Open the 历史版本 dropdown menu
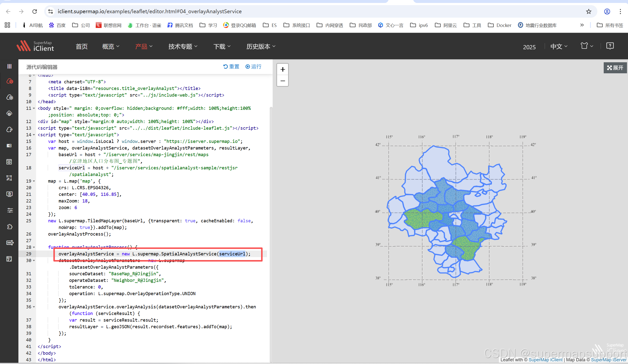This screenshot has width=628, height=364. click(x=261, y=47)
